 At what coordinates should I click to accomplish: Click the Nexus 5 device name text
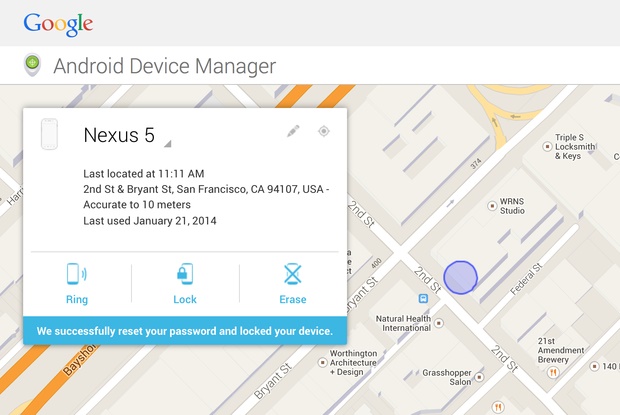pyautogui.click(x=119, y=135)
